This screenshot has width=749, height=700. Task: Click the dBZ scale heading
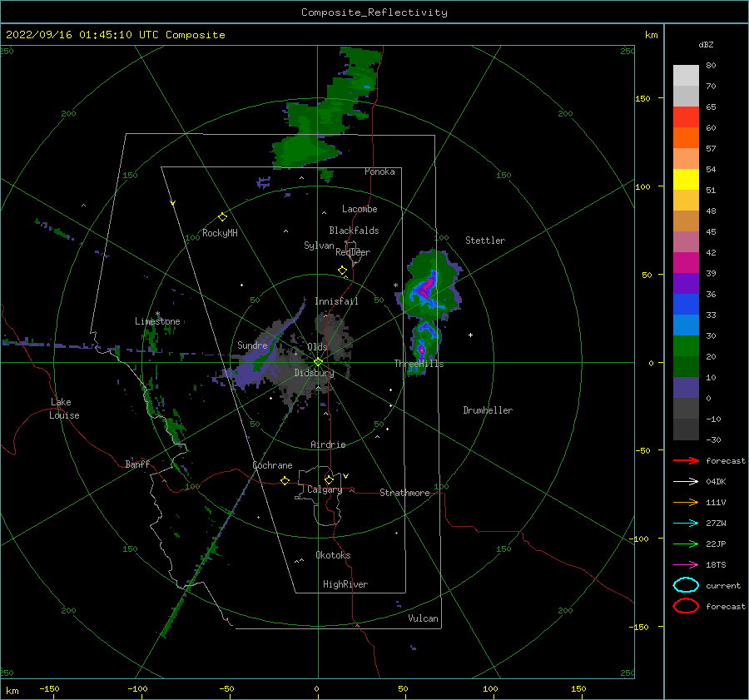tap(706, 44)
